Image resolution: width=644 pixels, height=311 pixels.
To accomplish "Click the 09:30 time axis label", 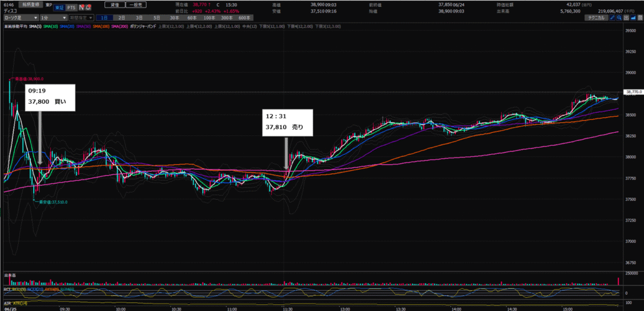I will (65, 308).
